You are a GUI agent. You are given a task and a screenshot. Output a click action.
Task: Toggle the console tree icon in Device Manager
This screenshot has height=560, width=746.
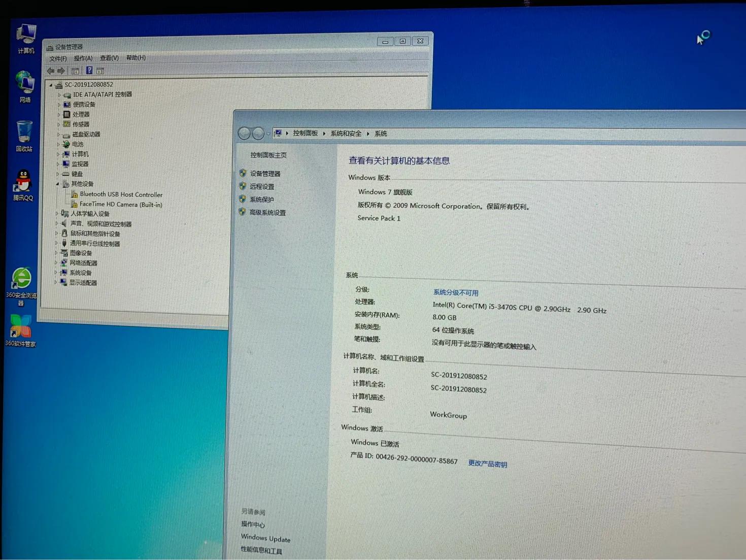click(x=75, y=71)
